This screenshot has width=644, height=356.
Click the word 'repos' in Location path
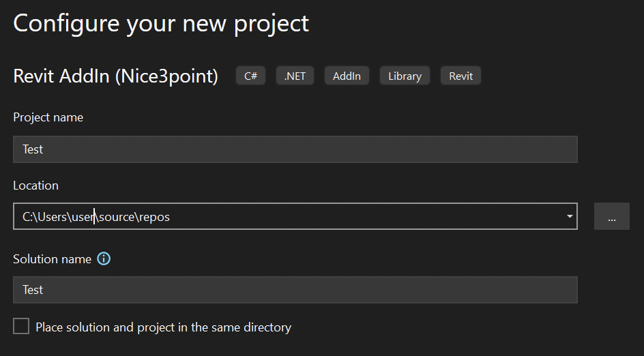(155, 217)
